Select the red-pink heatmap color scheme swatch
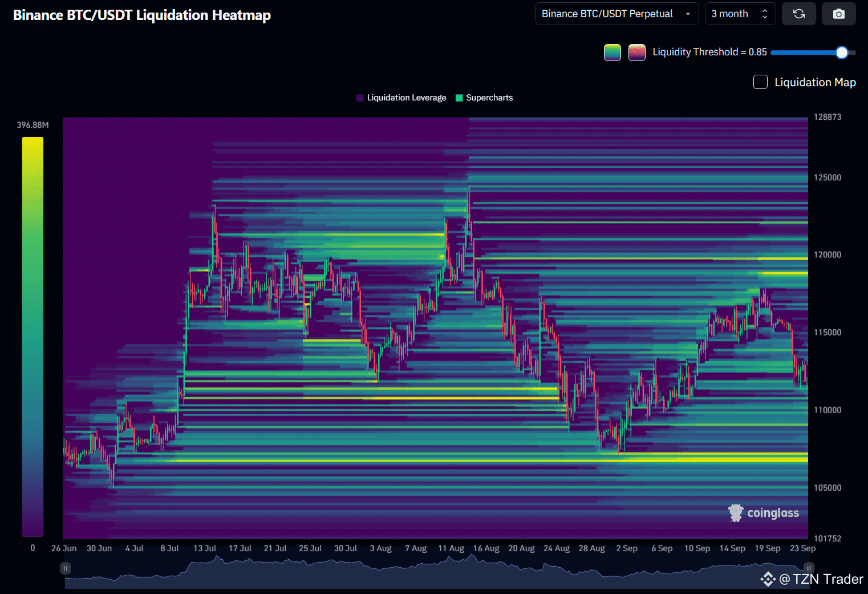The height and width of the screenshot is (594, 868). point(637,52)
